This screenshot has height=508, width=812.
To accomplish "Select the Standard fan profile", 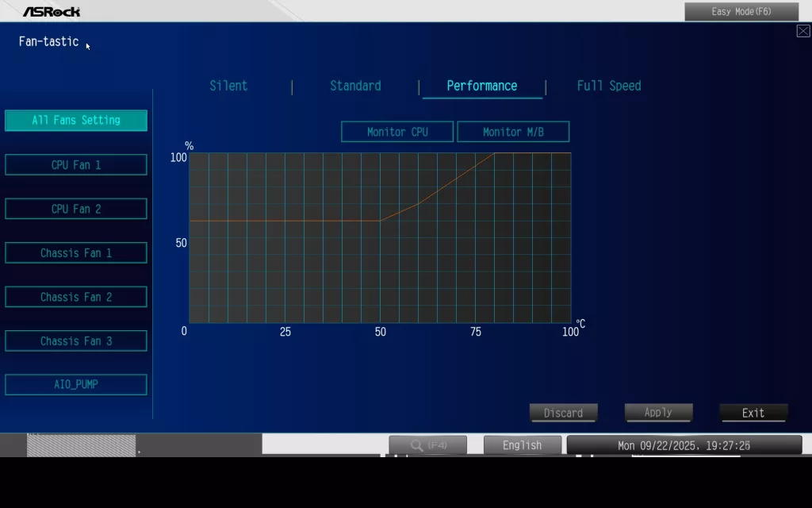I will pos(355,86).
